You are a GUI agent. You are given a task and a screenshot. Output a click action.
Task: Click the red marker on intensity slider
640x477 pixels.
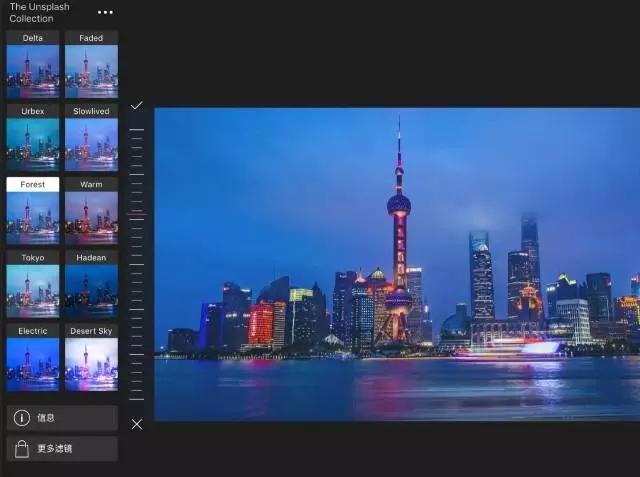(137, 214)
